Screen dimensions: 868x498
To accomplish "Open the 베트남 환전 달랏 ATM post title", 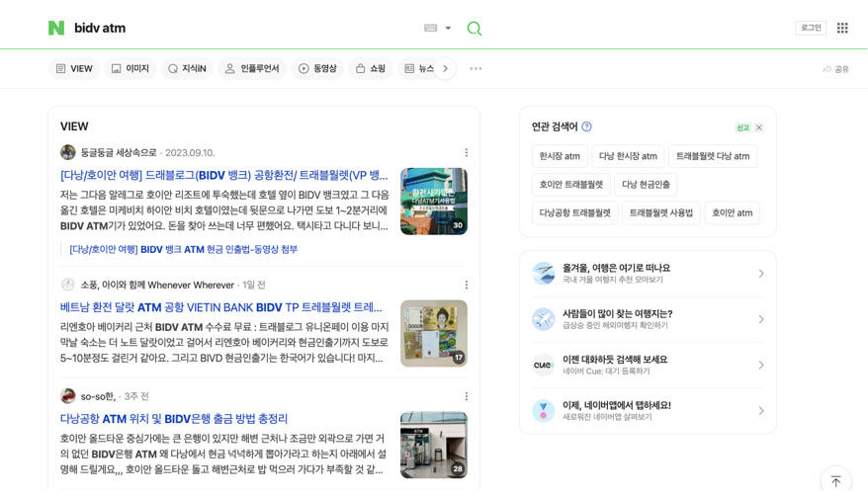I will coord(220,307).
